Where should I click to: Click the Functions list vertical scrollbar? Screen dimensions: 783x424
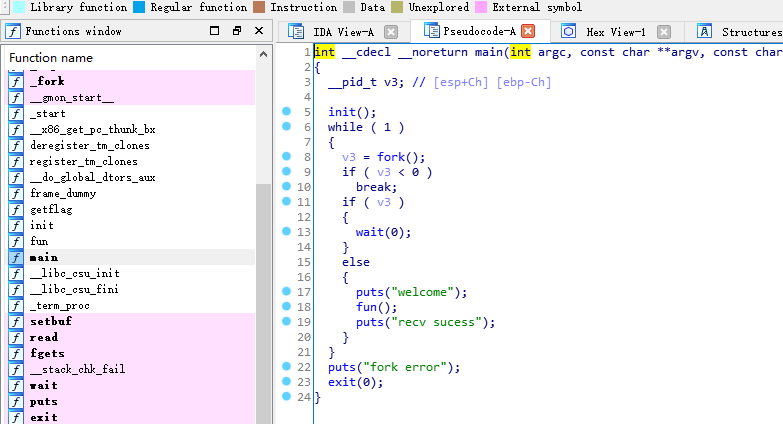[x=263, y=304]
